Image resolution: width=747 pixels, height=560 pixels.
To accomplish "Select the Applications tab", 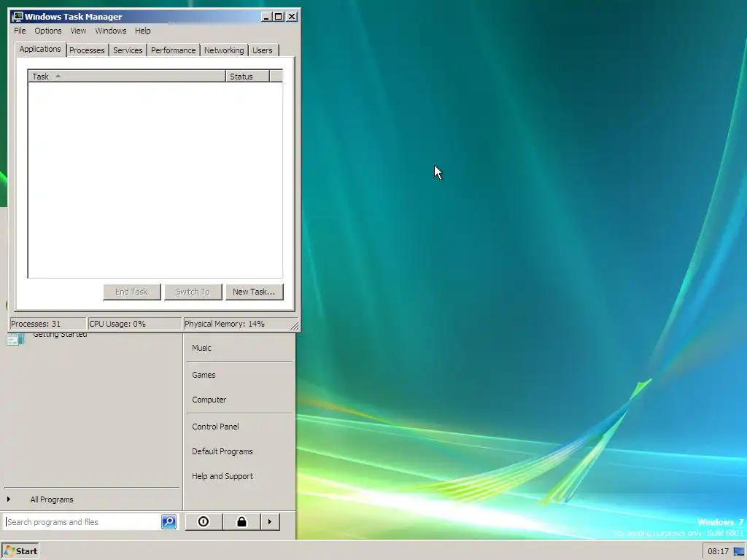I will (x=40, y=49).
